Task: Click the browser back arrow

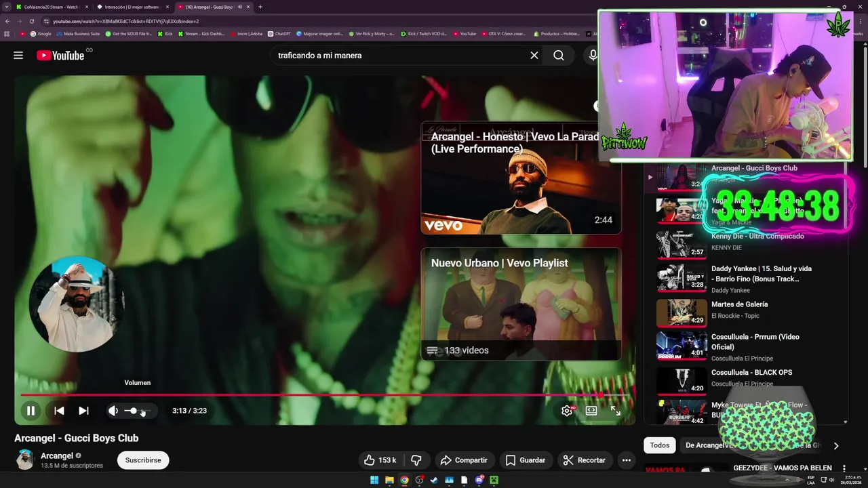Action: pyautogui.click(x=7, y=21)
